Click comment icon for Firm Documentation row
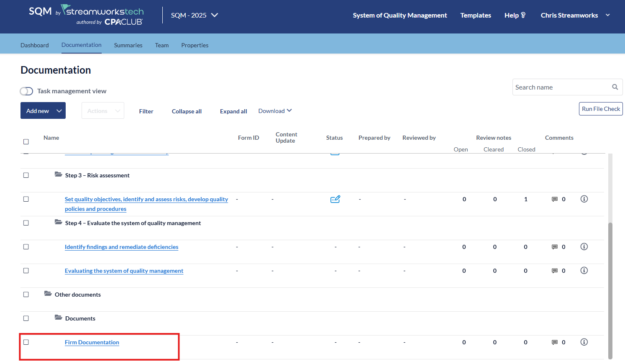Viewport: 625px width, 364px height. [555, 342]
